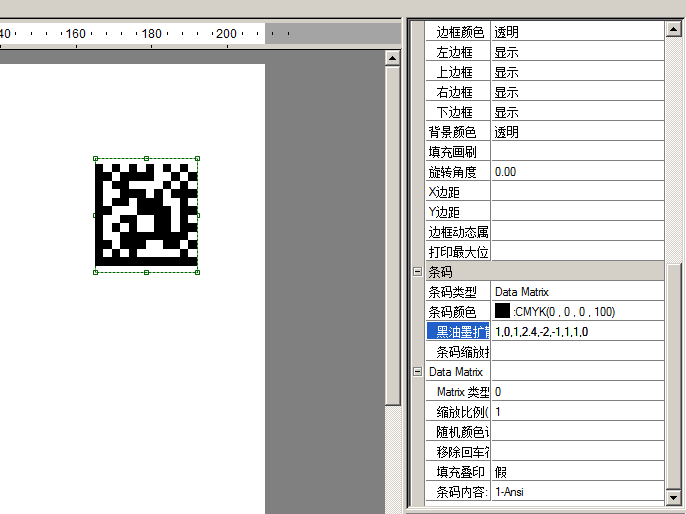Click the bottom-right selection handle of barcode
This screenshot has height=514, width=686.
(x=198, y=272)
